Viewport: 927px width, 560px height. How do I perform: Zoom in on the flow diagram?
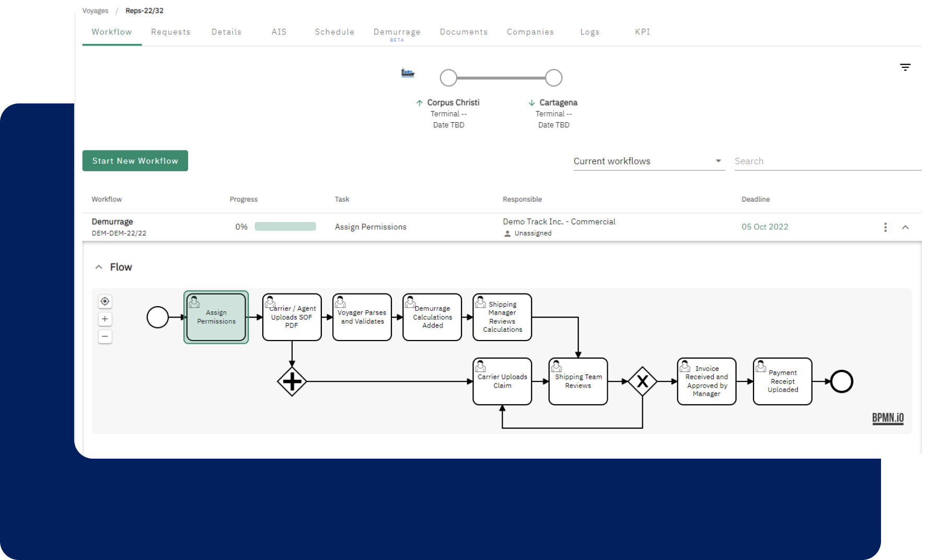[105, 319]
